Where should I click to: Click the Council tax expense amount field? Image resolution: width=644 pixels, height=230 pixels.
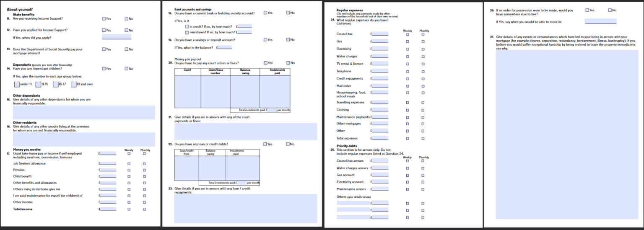(x=380, y=34)
